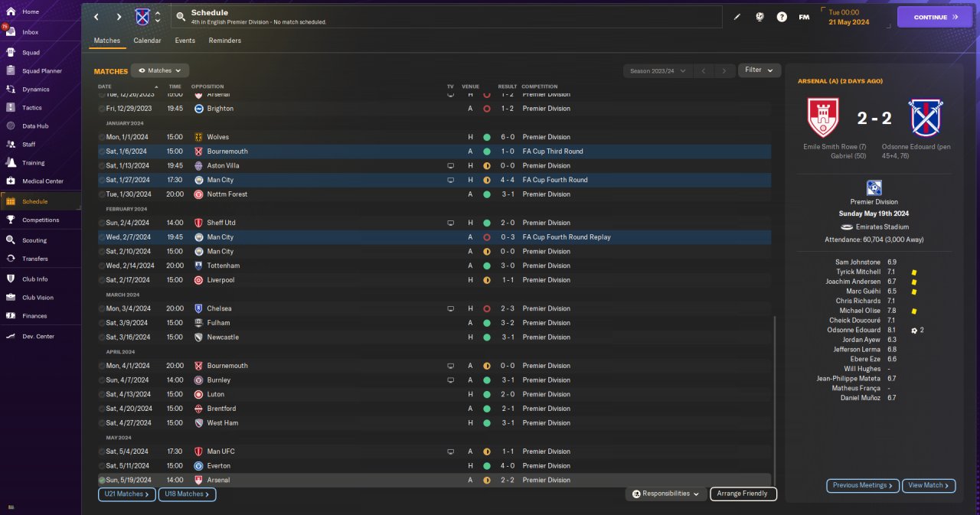Click Sheff Utd 2 - 0 match row
This screenshot has height=515, width=980.
[x=434, y=223]
